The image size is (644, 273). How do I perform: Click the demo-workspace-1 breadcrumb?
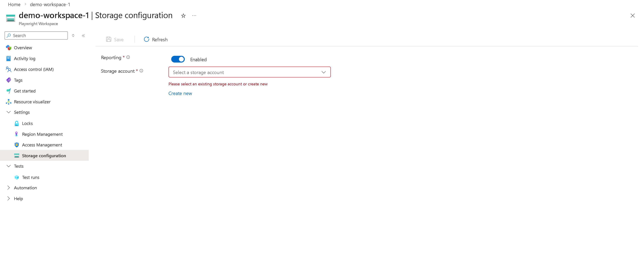50,4
